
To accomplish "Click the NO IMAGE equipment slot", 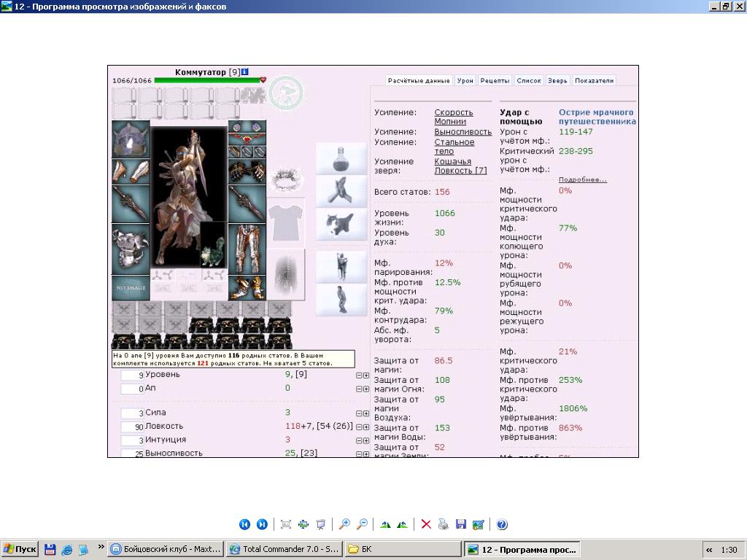I will point(131,287).
